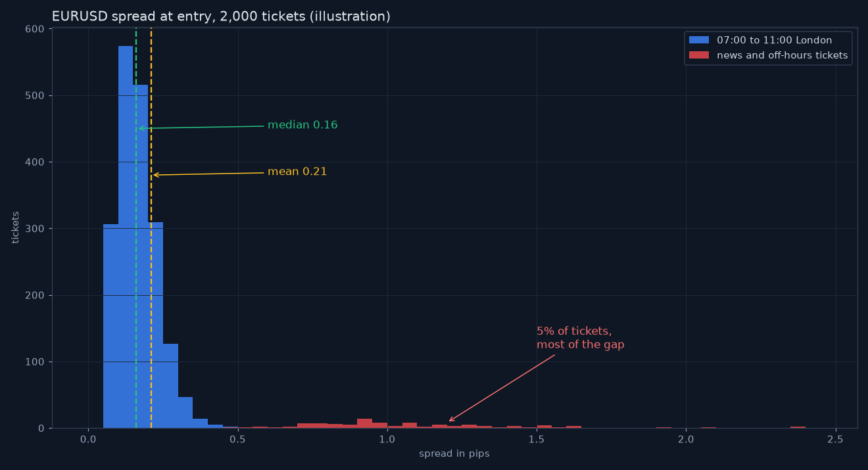
Task: Click the small red bar near 2.4 pips
Action: pos(798,427)
